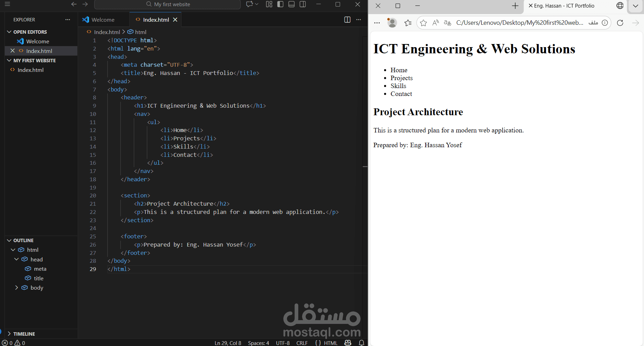Activate Read aloud in the address bar
This screenshot has height=346, width=644.
click(435, 22)
